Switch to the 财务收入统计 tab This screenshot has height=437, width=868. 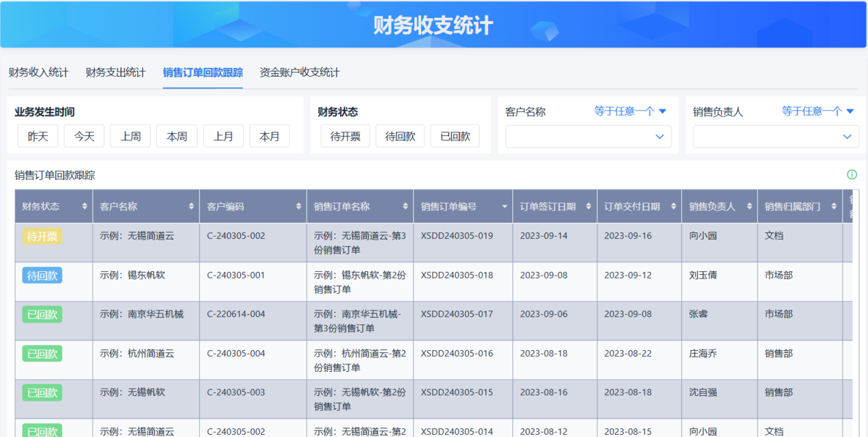click(38, 72)
